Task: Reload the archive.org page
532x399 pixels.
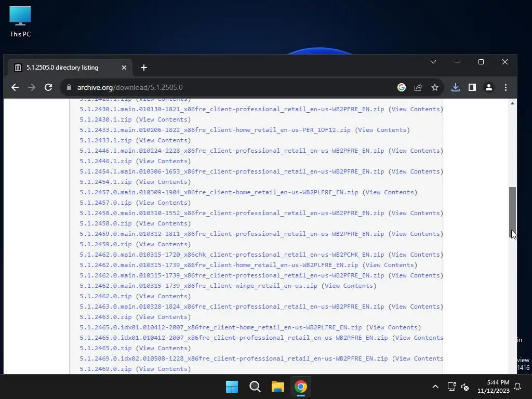Action: 48,87
